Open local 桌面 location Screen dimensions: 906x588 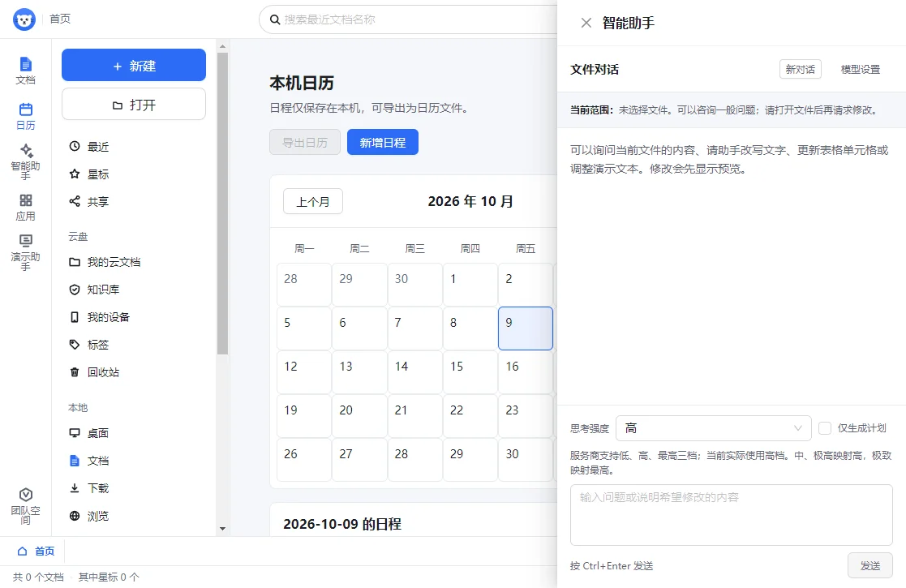click(134, 433)
